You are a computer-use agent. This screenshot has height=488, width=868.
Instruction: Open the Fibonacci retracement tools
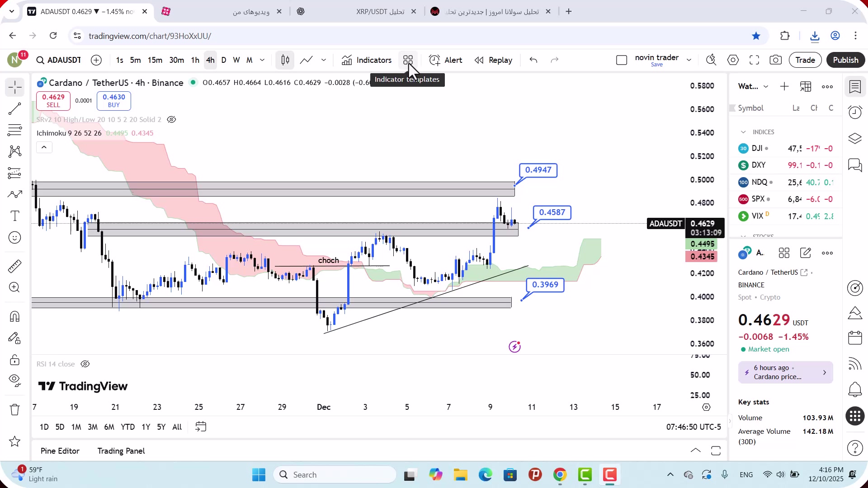tap(15, 130)
